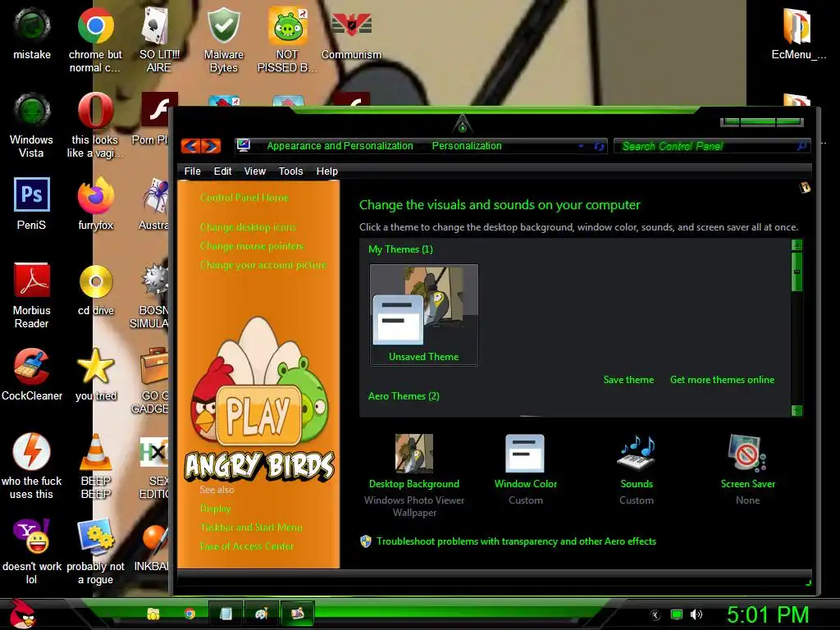
Task: Open the 'mistake' desktop icon
Action: click(32, 33)
